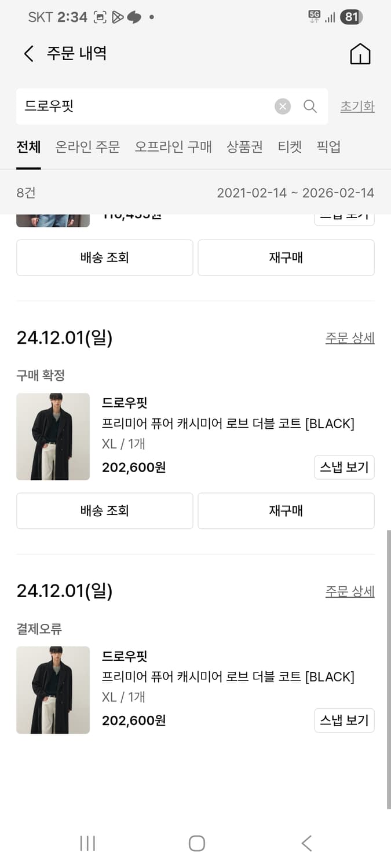The width and height of the screenshot is (391, 868).
Task: Tap the search magnifier icon
Action: click(310, 106)
